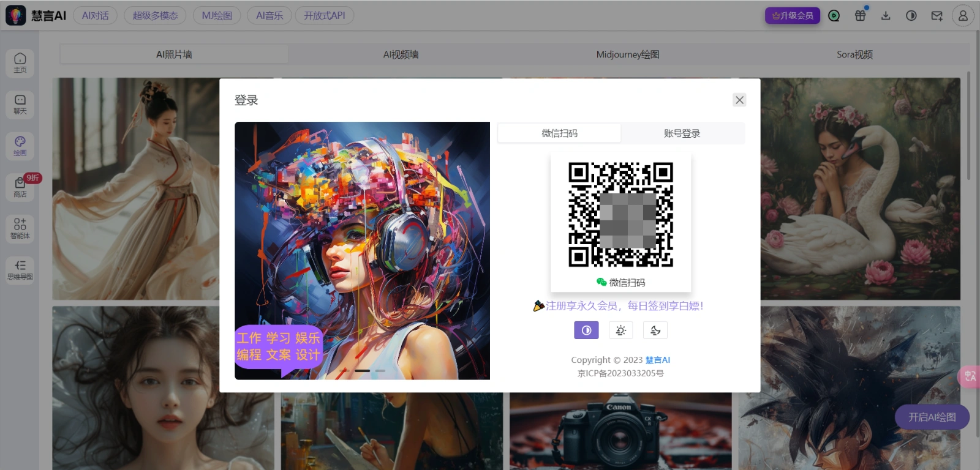Open the 商店 shop sidebar icon
This screenshot has height=470, width=980.
[x=20, y=187]
